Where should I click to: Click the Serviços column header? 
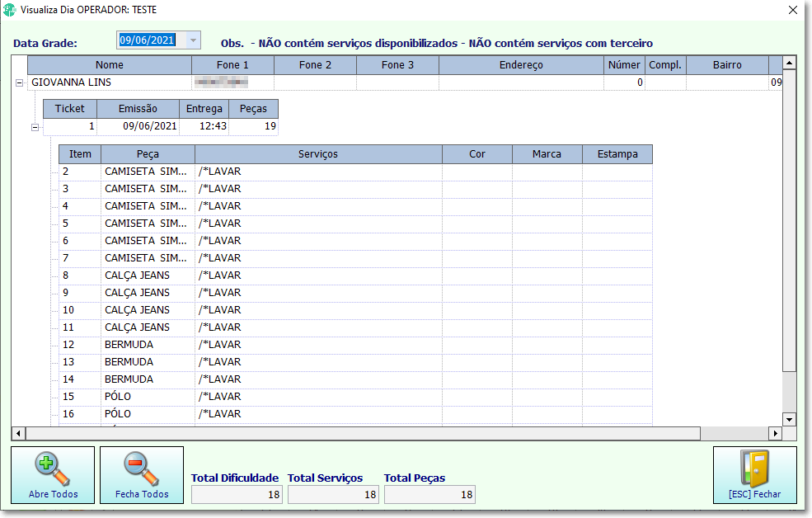(x=318, y=154)
